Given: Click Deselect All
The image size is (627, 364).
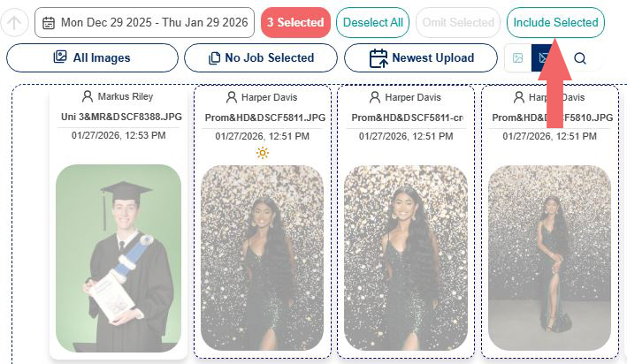Looking at the screenshot, I should point(372,22).
